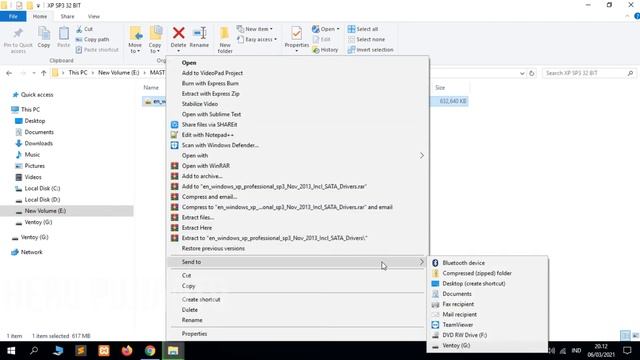This screenshot has height=360, width=640.
Task: Open the File tab
Action: [x=13, y=16]
